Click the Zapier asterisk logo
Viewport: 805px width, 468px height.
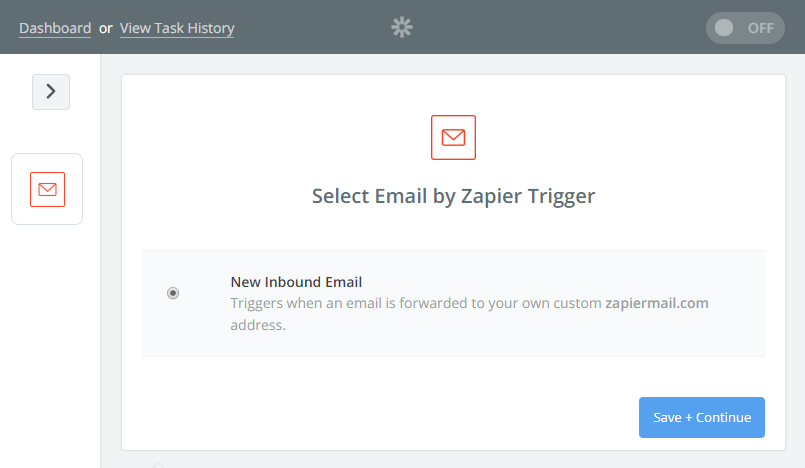coord(402,27)
